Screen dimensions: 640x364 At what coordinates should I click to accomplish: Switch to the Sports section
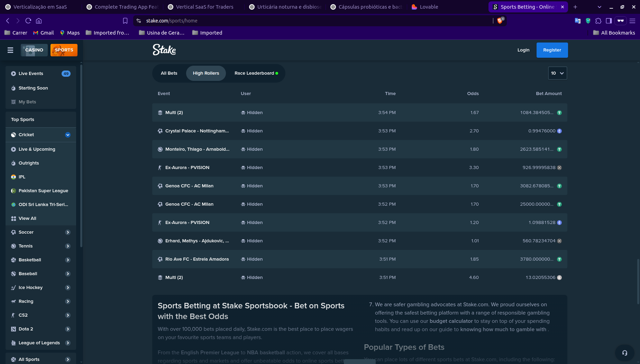[64, 50]
